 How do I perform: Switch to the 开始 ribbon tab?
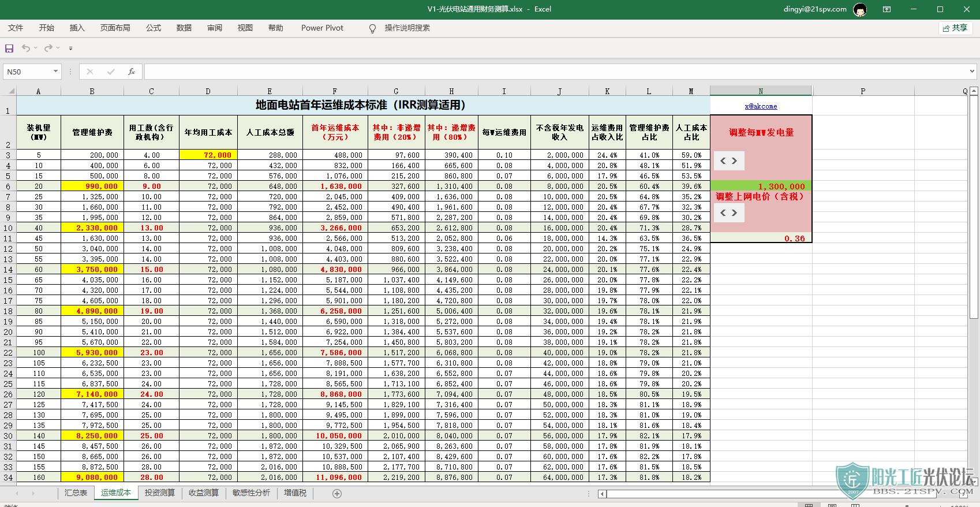[x=47, y=28]
